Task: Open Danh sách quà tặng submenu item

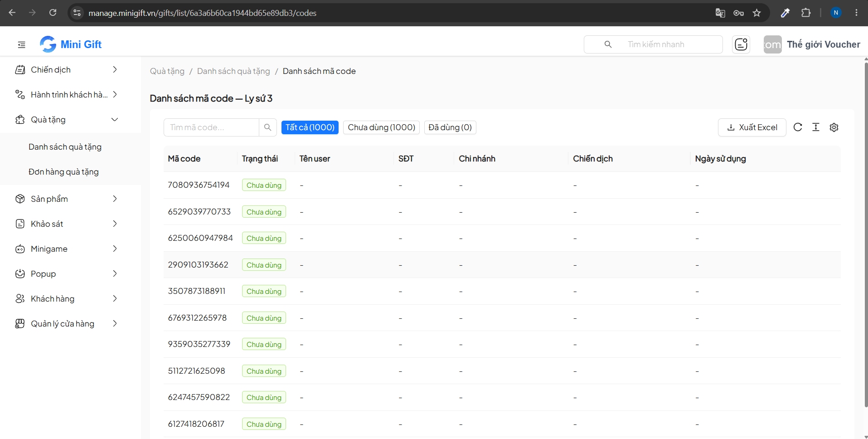Action: [x=65, y=147]
